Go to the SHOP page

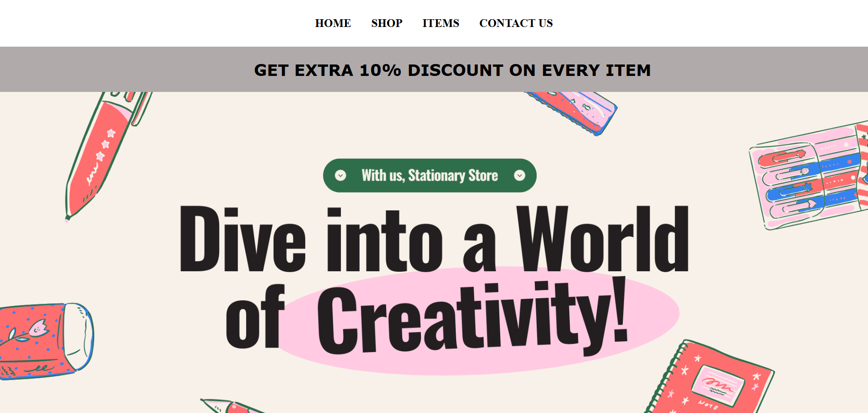(x=387, y=23)
